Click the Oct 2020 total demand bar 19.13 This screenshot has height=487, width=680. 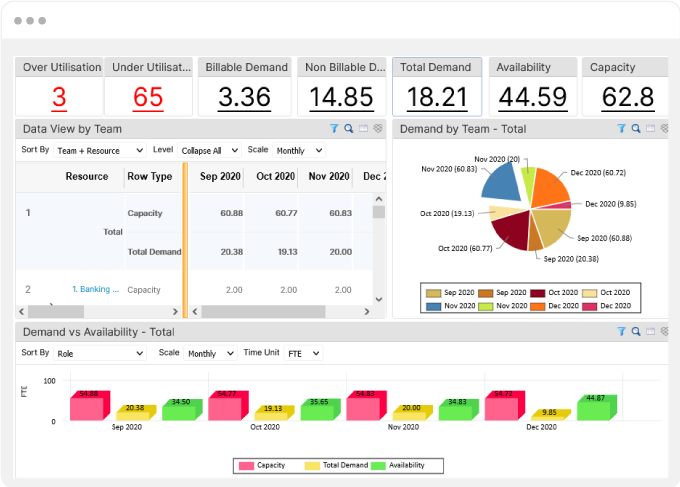click(274, 413)
